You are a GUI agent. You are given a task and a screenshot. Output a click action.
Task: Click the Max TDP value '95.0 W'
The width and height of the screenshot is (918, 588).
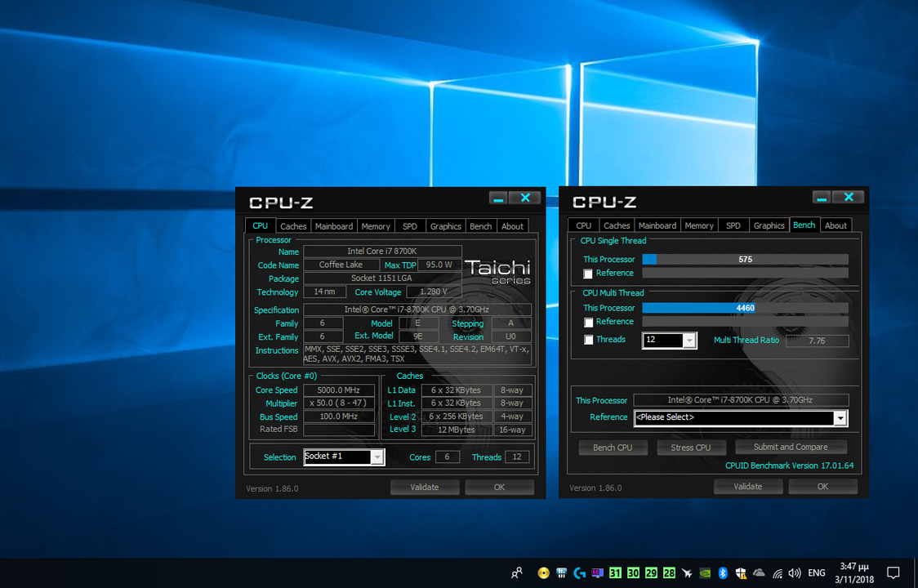(439, 265)
